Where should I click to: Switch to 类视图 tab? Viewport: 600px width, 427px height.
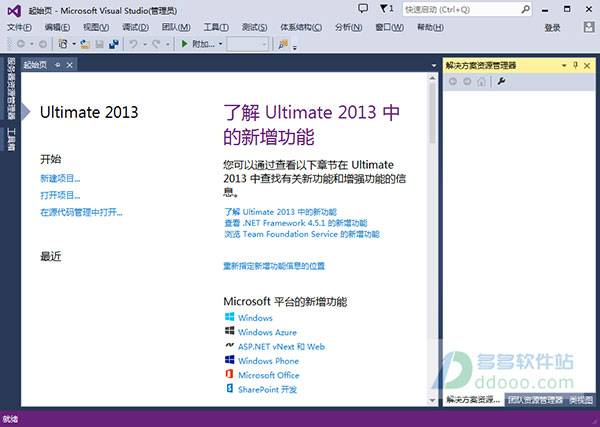click(581, 400)
